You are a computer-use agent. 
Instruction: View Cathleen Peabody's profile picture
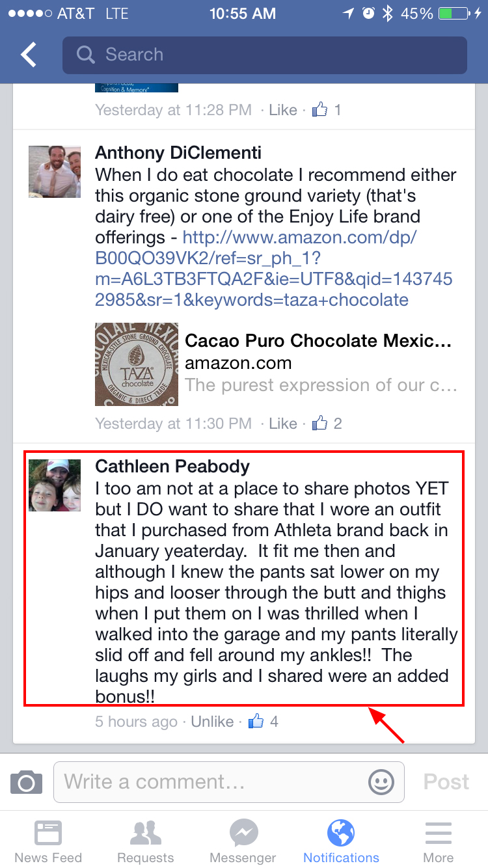tap(55, 485)
